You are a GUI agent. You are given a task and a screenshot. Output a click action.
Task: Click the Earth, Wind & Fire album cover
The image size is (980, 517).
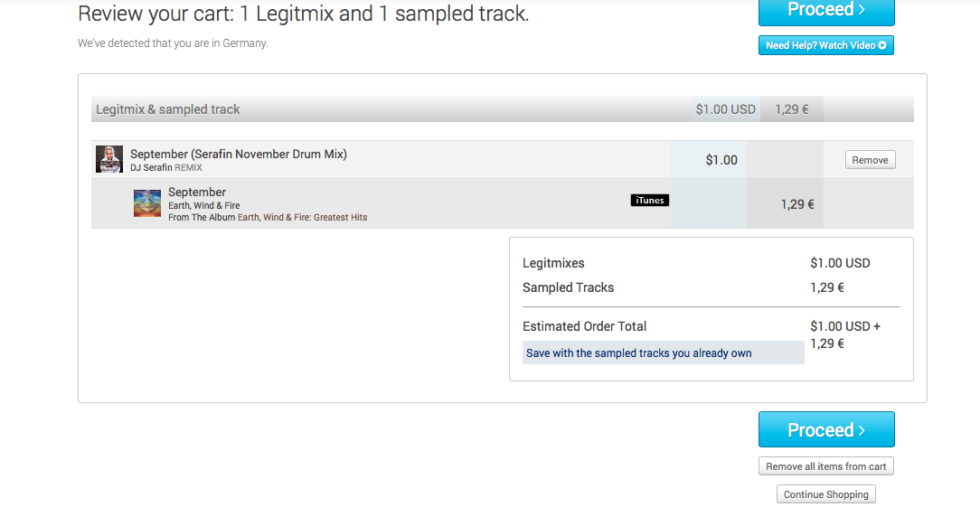coord(147,203)
